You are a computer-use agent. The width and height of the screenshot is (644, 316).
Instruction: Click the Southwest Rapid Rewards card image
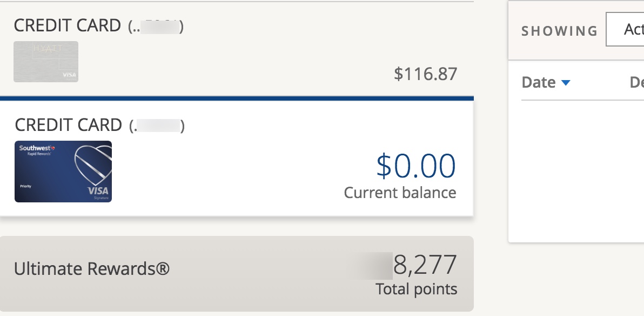click(63, 172)
